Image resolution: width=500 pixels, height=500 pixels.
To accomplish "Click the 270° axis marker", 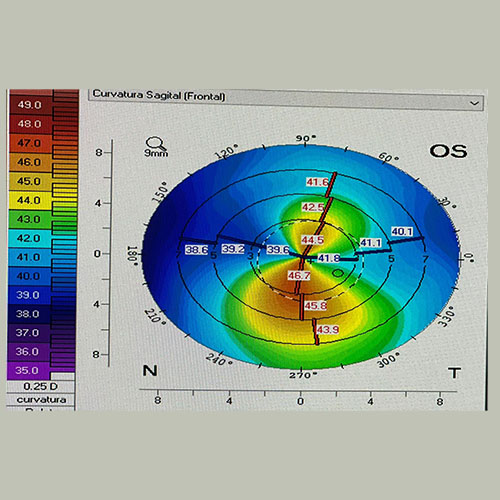I will 303,375.
